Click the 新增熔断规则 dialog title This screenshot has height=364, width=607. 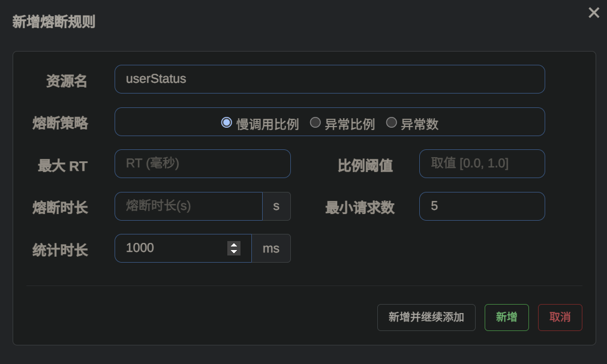coord(53,22)
